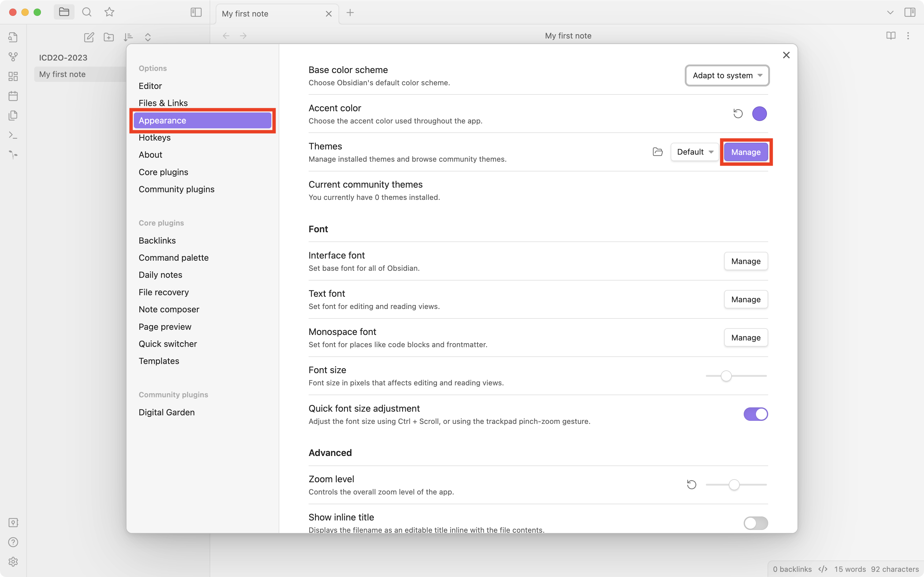Open Backlinks plugin settings
The width and height of the screenshot is (924, 577).
pyautogui.click(x=203, y=241)
